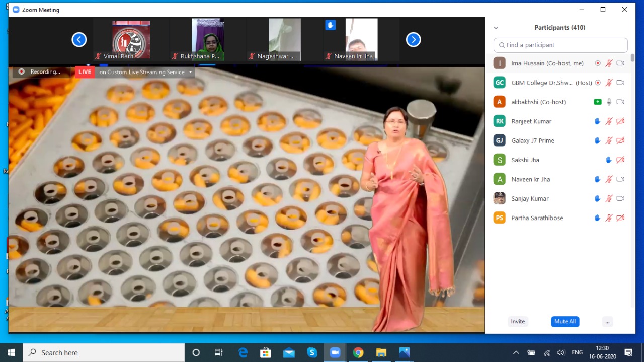Click raised hand icon on Naveen kr Jha video

click(x=330, y=25)
